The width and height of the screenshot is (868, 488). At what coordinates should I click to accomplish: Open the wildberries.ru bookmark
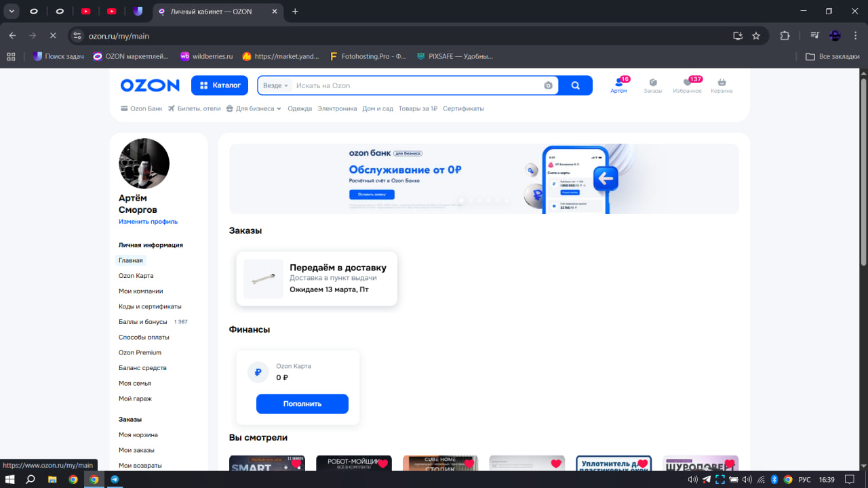[x=206, y=56]
